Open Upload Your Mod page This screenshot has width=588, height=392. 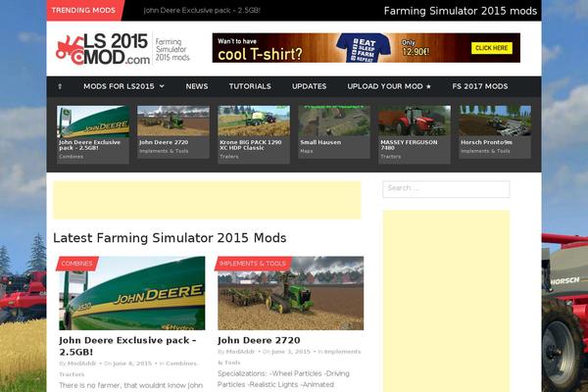click(389, 86)
